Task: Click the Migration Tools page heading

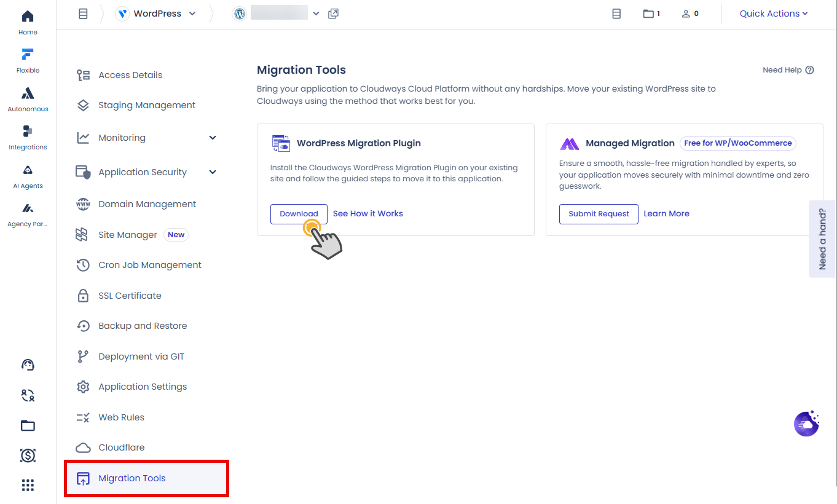Action: tap(301, 70)
